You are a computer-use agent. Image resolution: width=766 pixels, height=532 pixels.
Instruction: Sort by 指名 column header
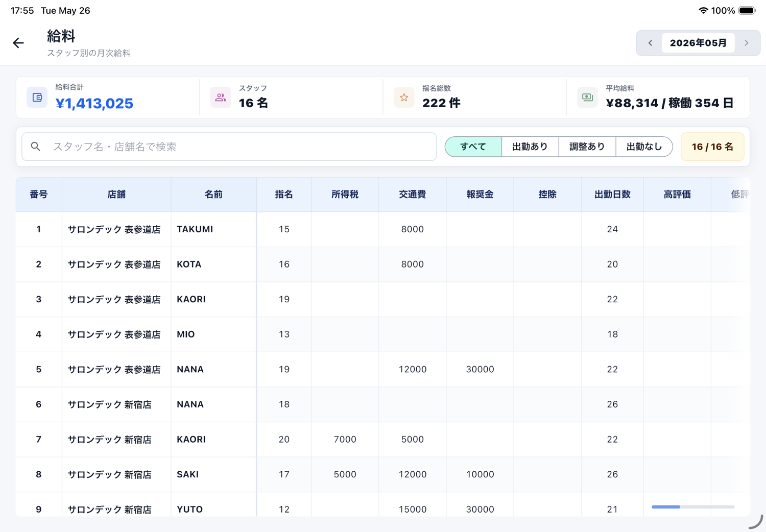[x=284, y=195]
